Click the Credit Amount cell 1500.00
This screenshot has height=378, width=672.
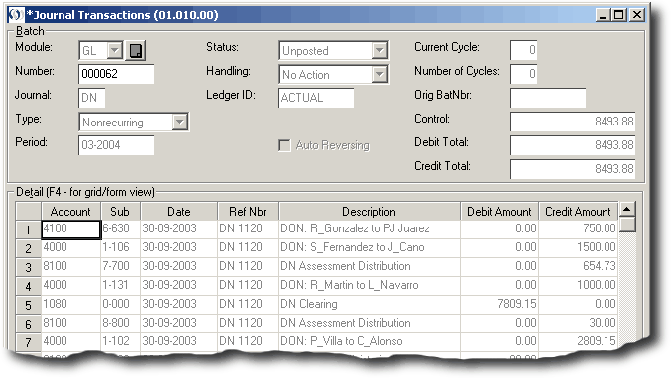[x=578, y=247]
